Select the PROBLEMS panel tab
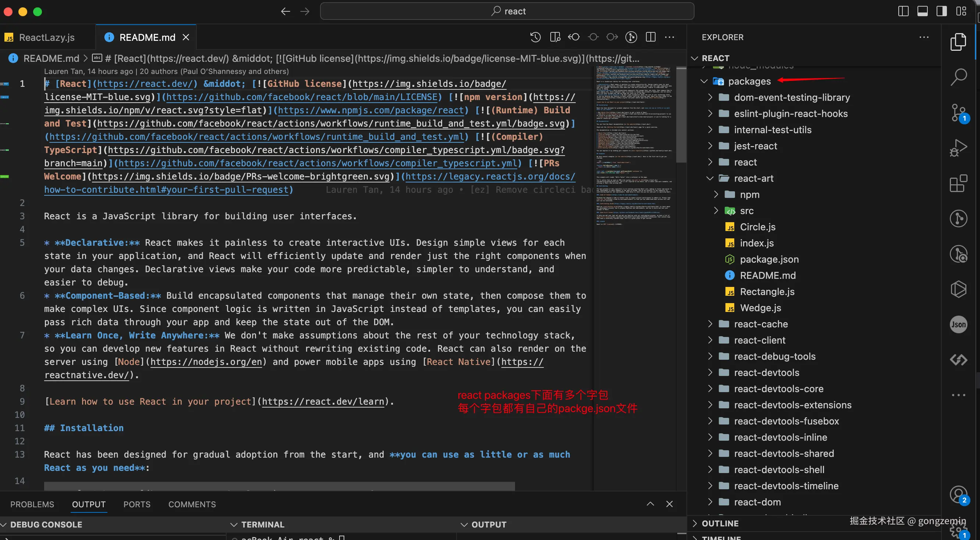This screenshot has width=980, height=540. click(x=32, y=504)
